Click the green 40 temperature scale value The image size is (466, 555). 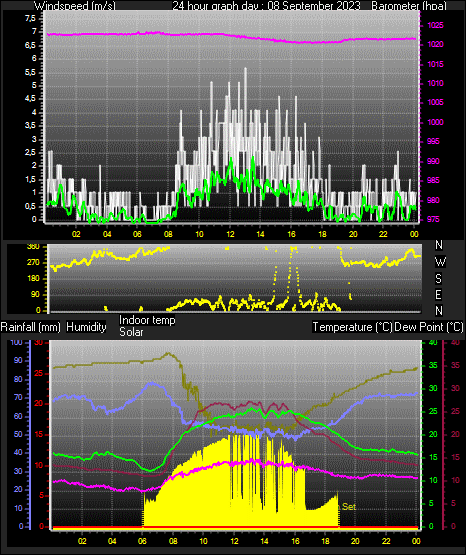433,342
